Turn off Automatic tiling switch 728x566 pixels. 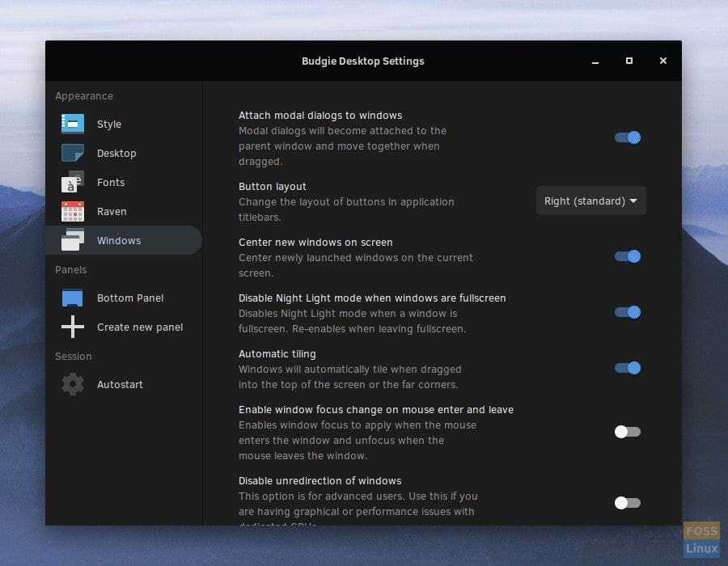(628, 368)
